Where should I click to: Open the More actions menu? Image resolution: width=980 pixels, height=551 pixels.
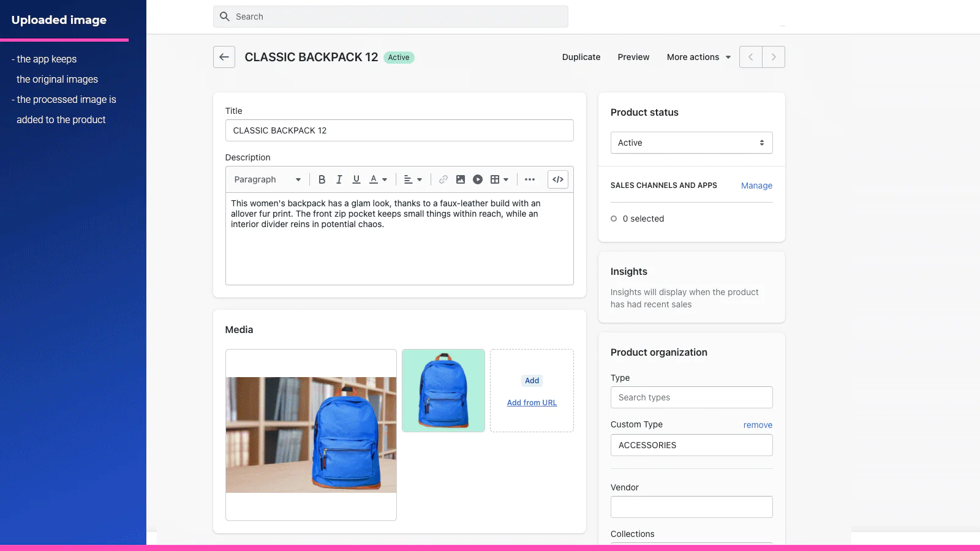pos(698,57)
